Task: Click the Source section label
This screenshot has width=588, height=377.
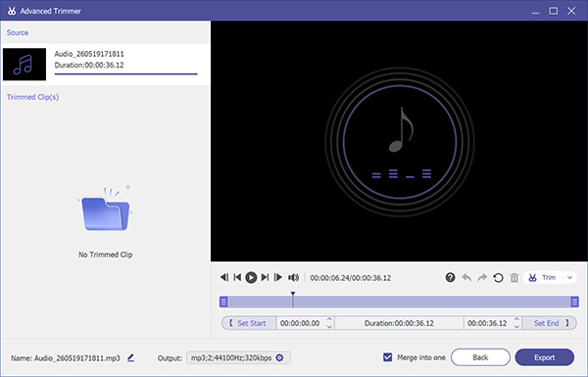Action: [x=18, y=32]
